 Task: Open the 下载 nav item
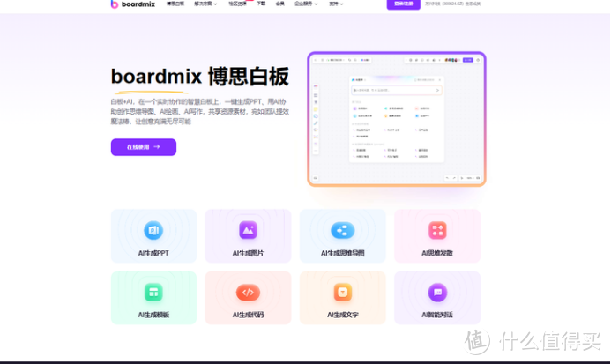[x=261, y=4]
